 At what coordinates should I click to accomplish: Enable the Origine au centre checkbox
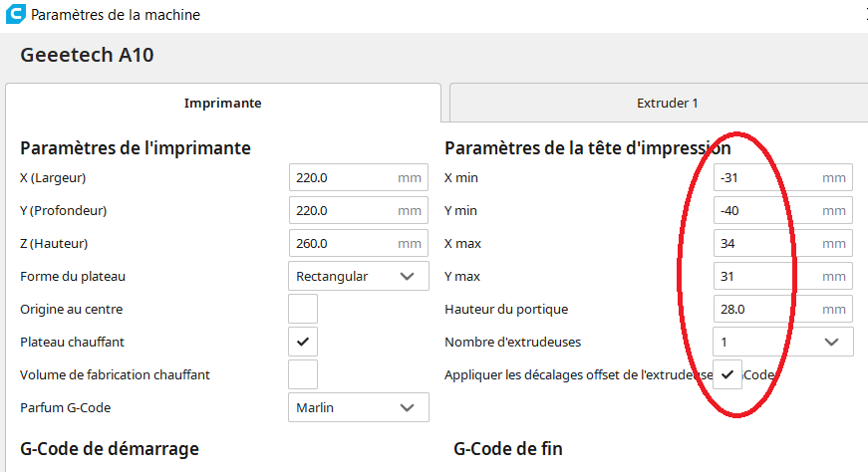coord(303,309)
